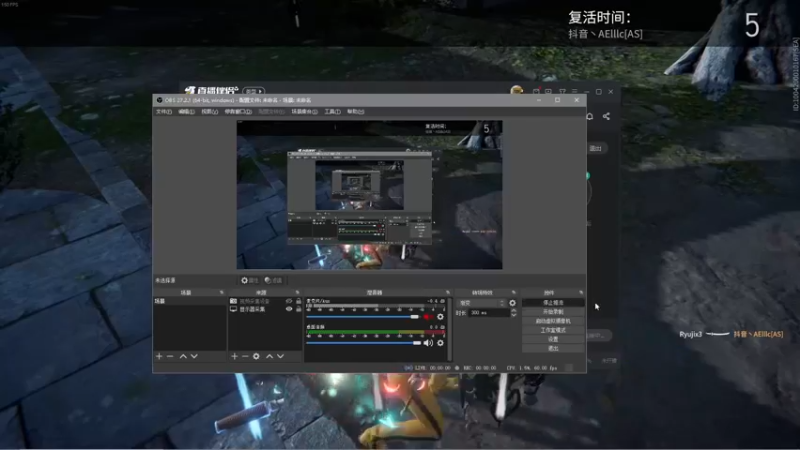
Task: Select the 场景 item in the scenes list
Action: pos(190,301)
